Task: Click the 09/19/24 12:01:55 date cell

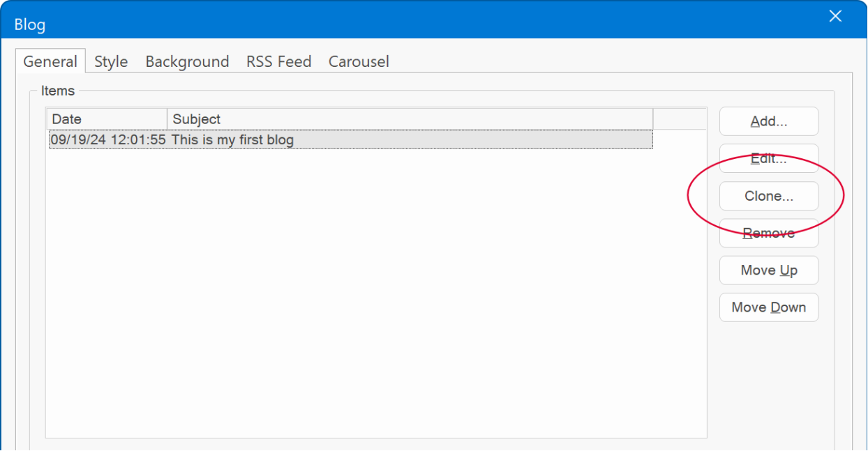Action: [108, 139]
